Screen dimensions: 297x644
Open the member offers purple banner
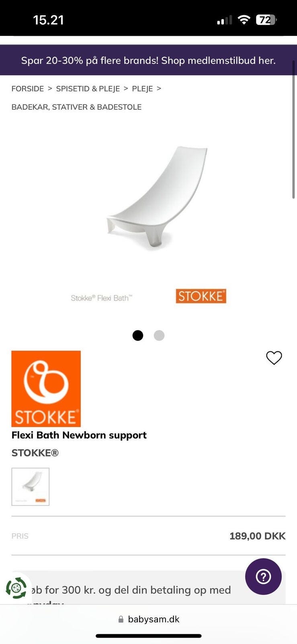(148, 60)
